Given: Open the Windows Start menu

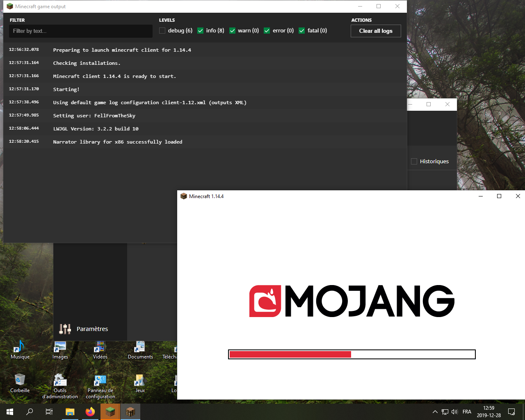Looking at the screenshot, I should click(x=10, y=412).
